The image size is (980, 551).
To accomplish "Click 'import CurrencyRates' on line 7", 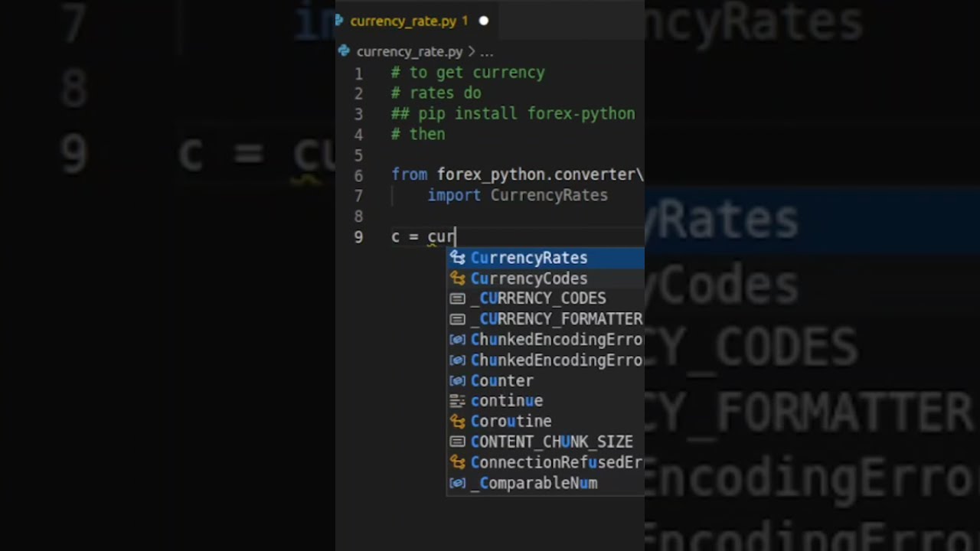I will coord(518,195).
